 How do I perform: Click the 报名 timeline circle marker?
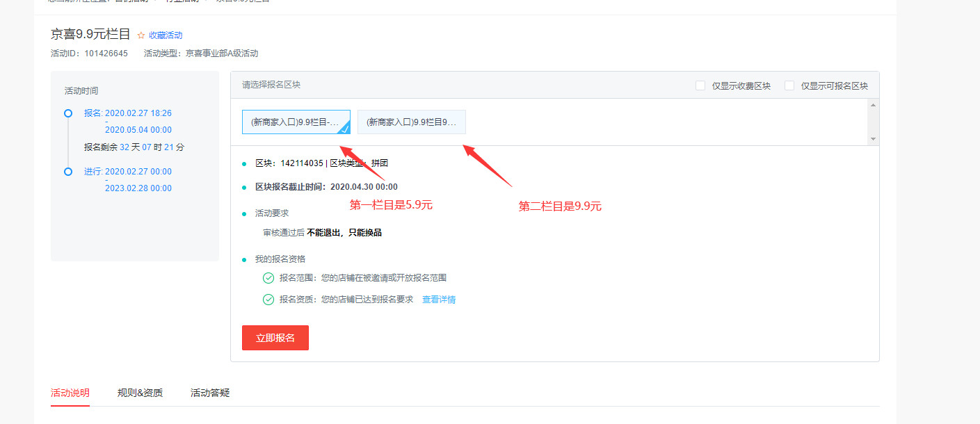(68, 113)
